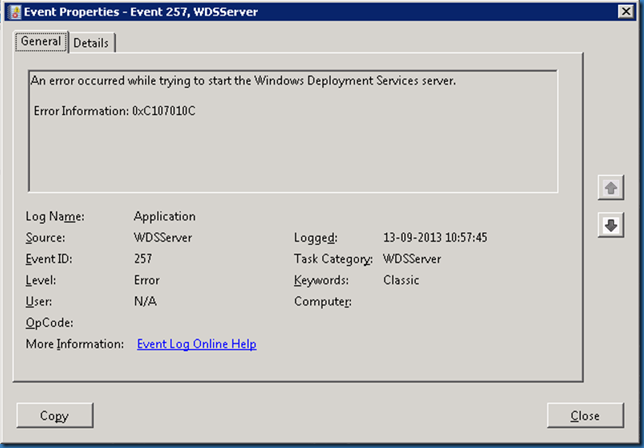Click the error description text box
Viewport: 644px width, 448px height.
point(292,150)
